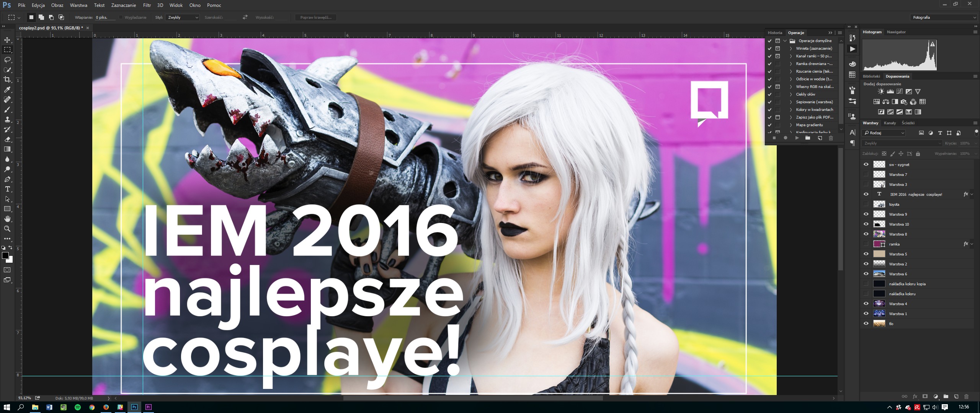Click the 'Popraw krawędź...' button

pyautogui.click(x=316, y=17)
